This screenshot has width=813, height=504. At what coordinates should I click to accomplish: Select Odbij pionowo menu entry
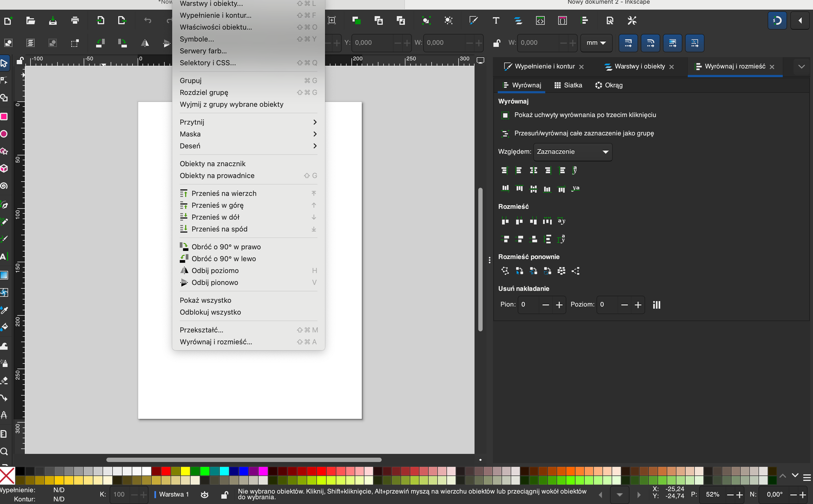pyautogui.click(x=248, y=282)
